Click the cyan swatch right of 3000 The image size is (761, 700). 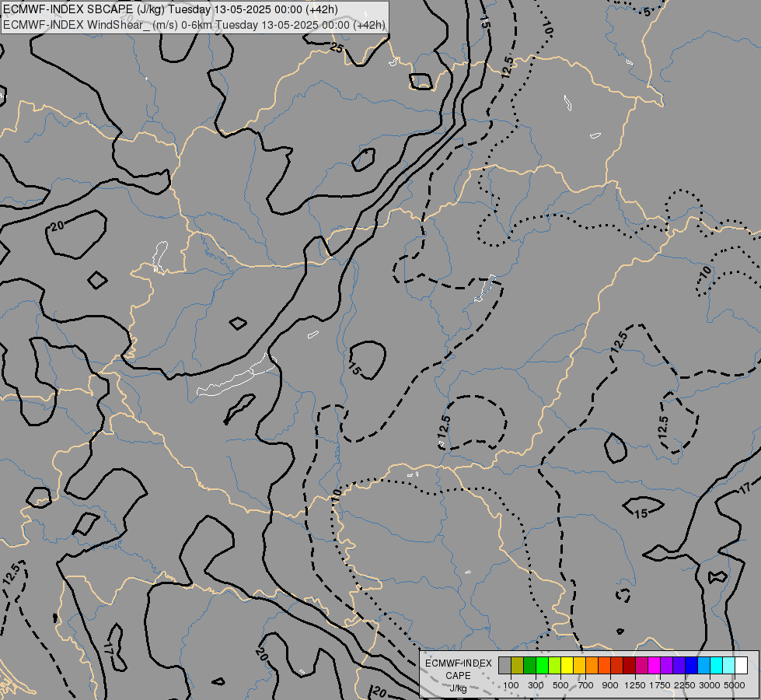(716, 666)
